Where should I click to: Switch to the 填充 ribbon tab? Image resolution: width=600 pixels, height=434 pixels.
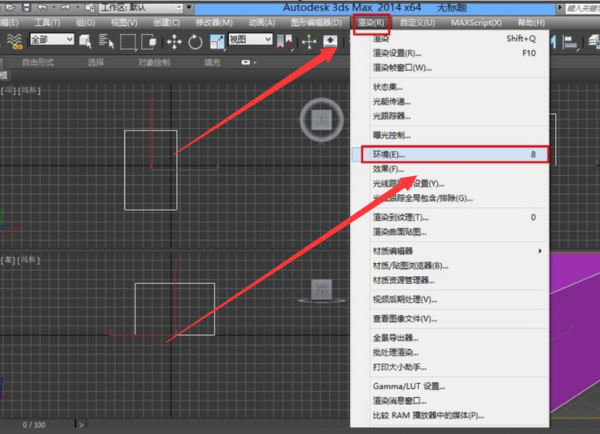click(x=212, y=62)
